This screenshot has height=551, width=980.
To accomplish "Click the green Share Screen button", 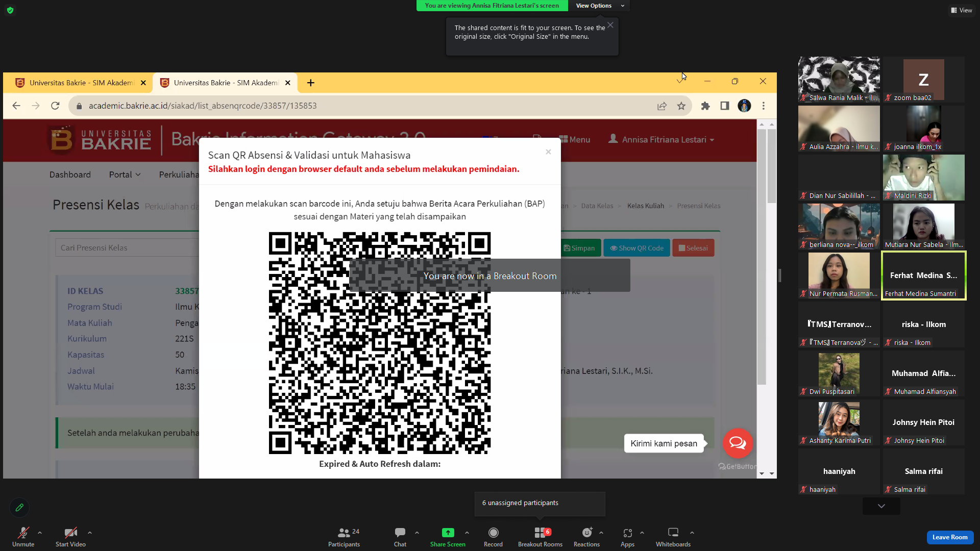I will 448,537.
